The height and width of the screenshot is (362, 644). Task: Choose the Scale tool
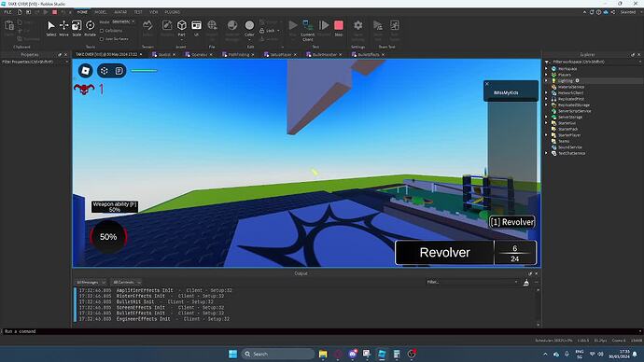tap(77, 29)
